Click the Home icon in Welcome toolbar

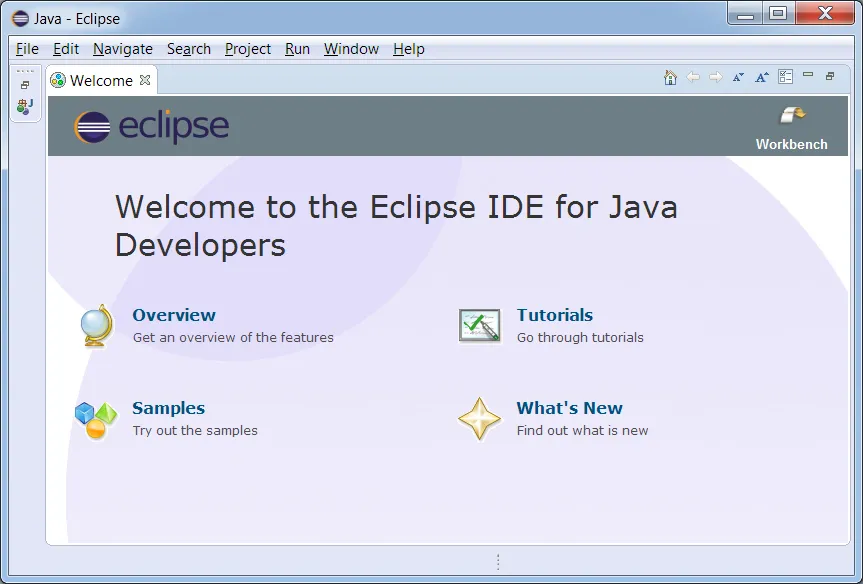(670, 78)
